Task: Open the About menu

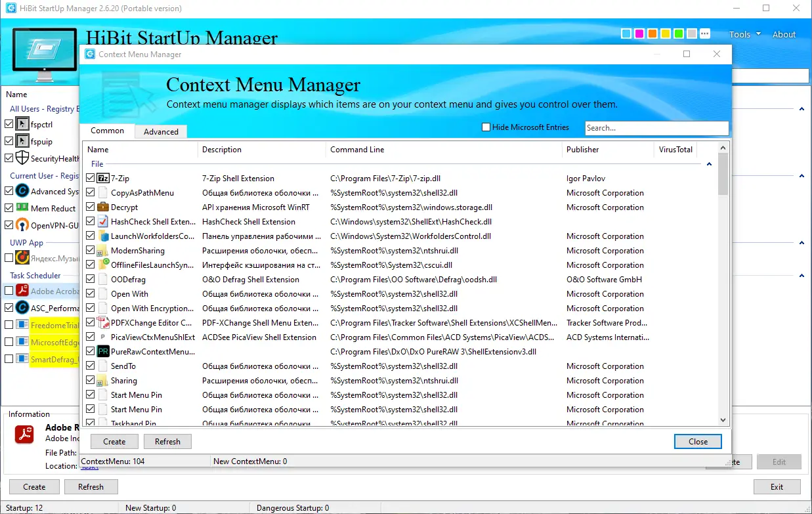Action: tap(784, 34)
